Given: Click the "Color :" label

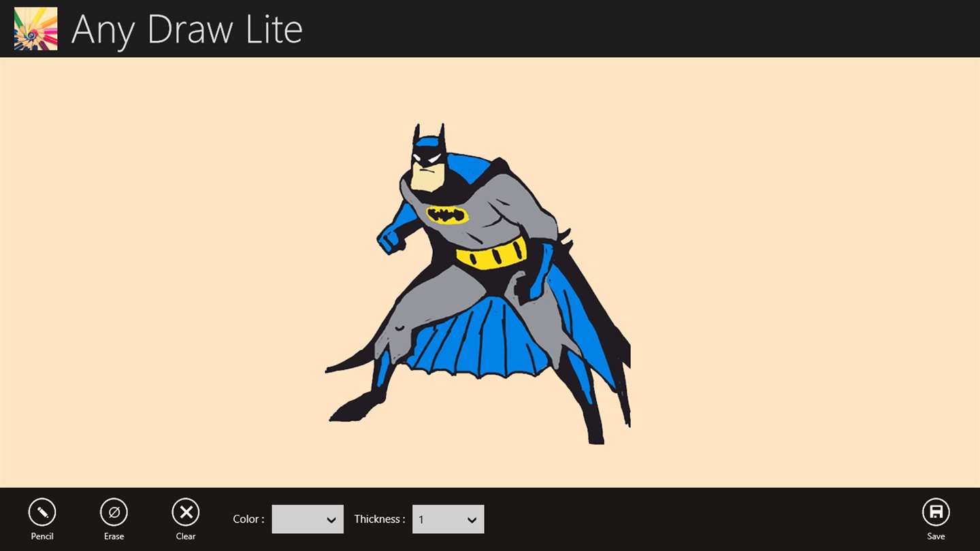Looking at the screenshot, I should click(x=248, y=519).
